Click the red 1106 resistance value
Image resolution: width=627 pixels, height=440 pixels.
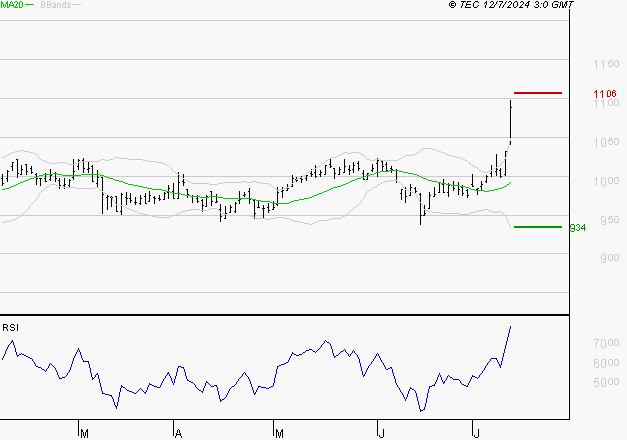pyautogui.click(x=605, y=94)
